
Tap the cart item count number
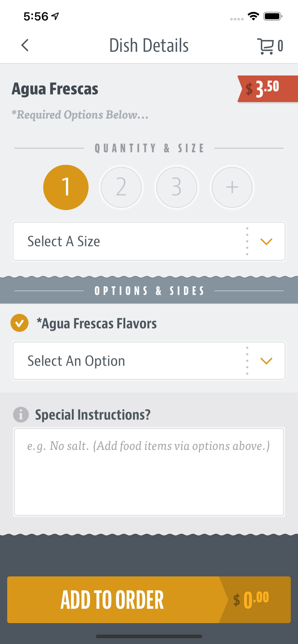pyautogui.click(x=280, y=46)
